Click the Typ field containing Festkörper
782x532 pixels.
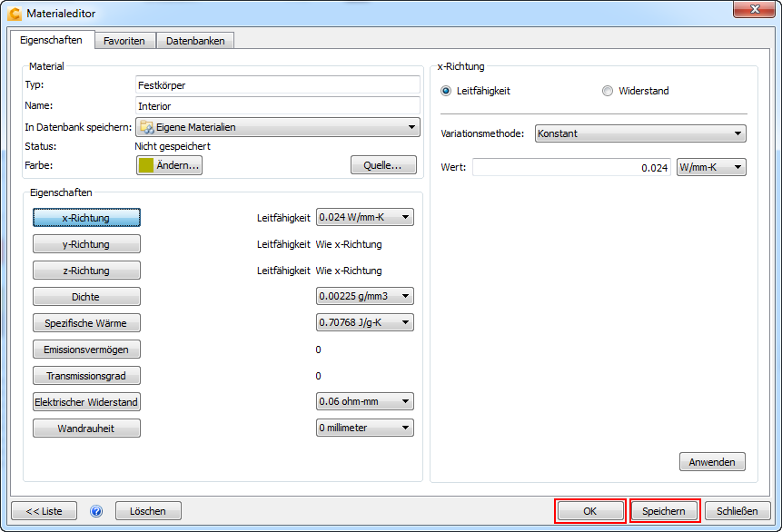point(278,85)
